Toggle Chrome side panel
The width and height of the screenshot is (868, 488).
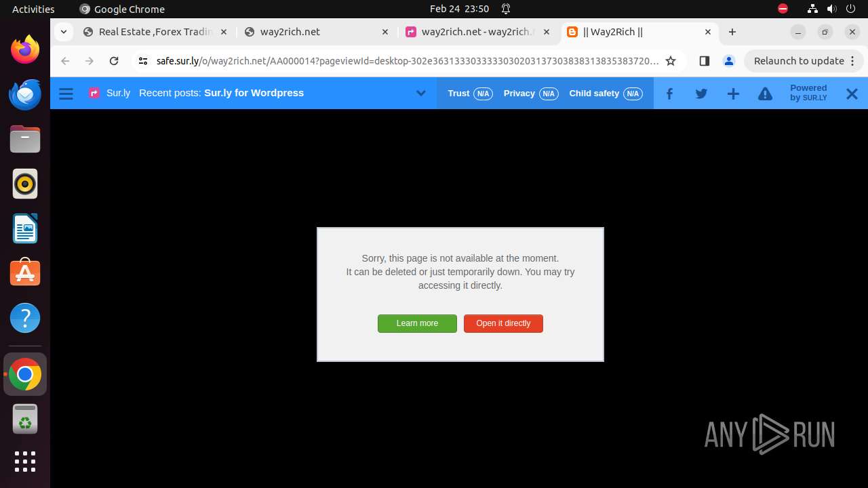pos(704,61)
